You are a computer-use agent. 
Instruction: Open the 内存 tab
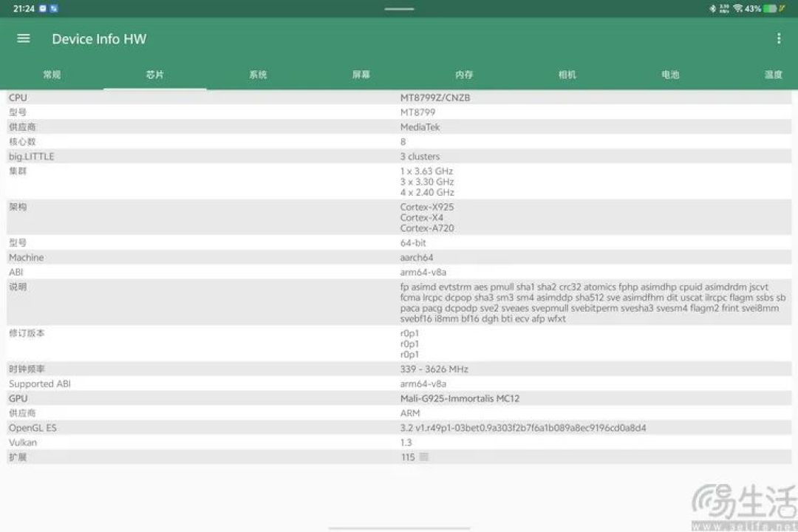(464, 75)
